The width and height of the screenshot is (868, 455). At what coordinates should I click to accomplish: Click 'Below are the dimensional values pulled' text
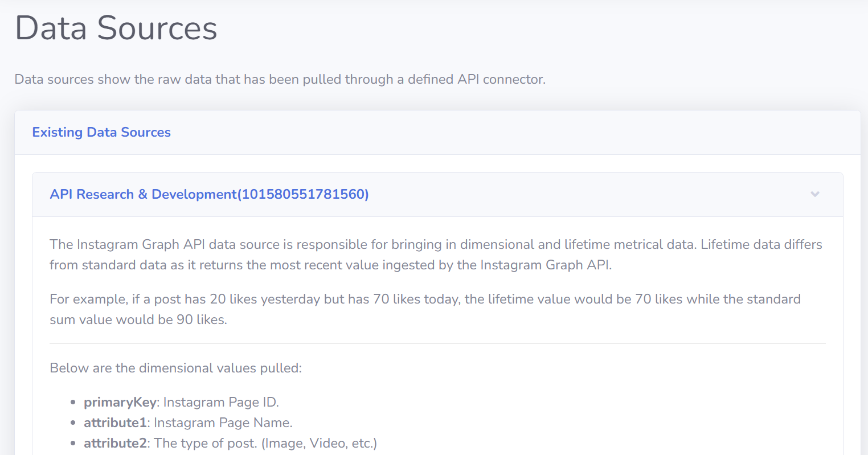(175, 368)
